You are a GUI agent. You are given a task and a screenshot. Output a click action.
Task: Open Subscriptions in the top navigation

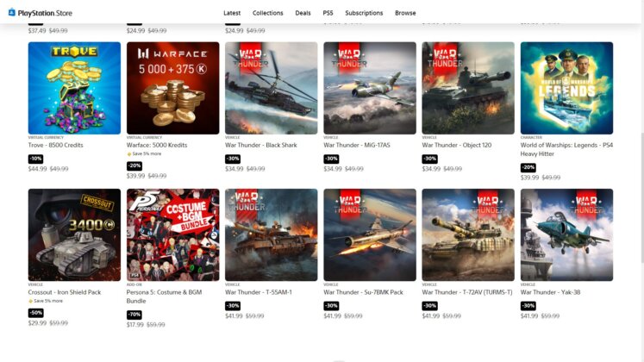point(364,13)
